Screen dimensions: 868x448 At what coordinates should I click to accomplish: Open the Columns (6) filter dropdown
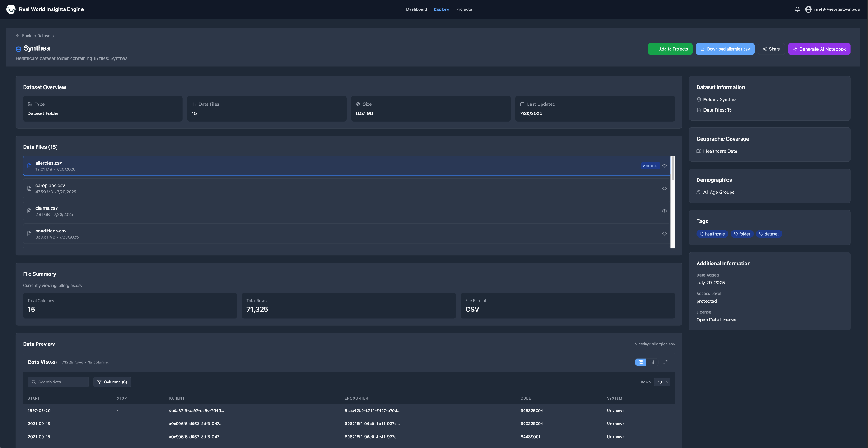point(112,382)
